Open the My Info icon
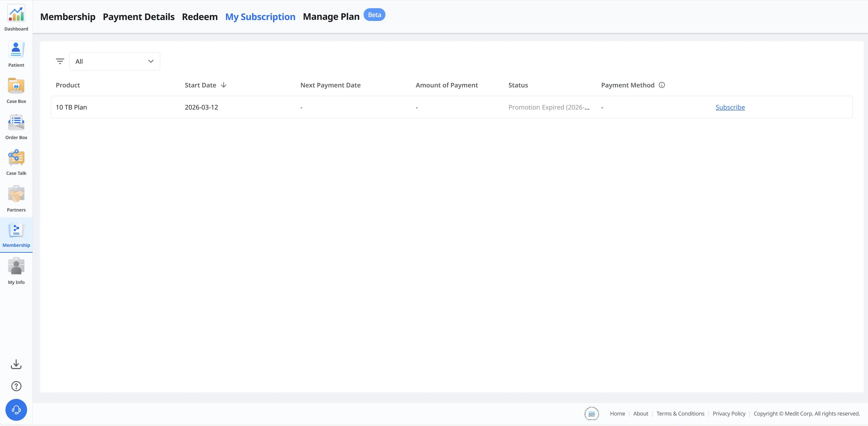 (x=16, y=266)
